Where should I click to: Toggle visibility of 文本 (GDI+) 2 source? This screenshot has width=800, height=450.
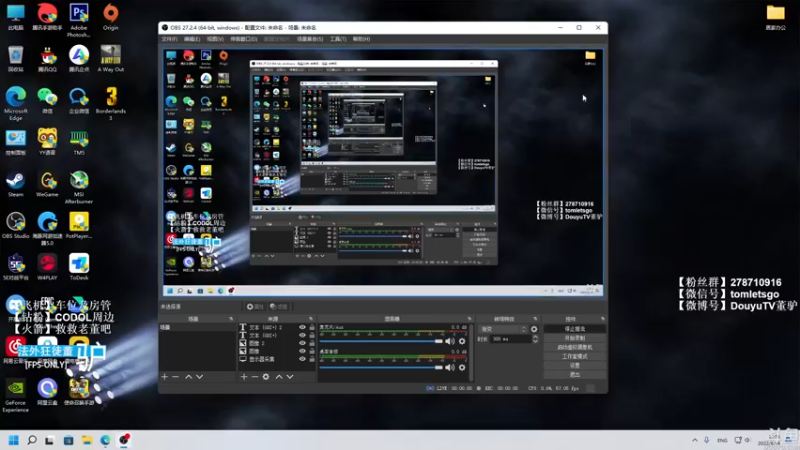point(303,328)
